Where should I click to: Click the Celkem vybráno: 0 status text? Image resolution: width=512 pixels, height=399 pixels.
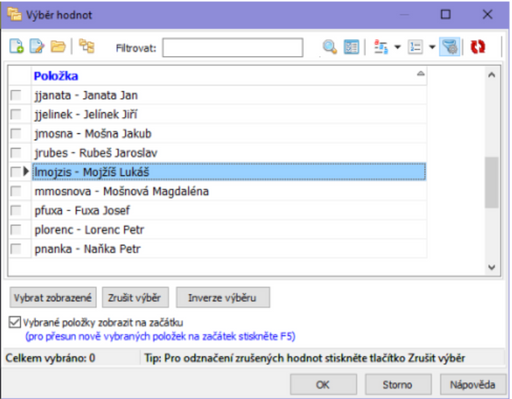coord(50,358)
